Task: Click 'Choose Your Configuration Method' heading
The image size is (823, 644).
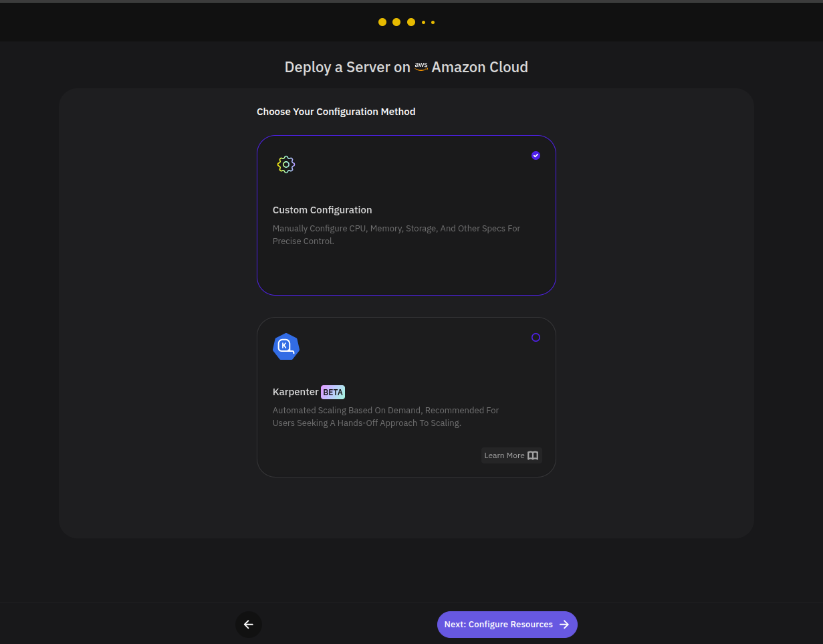Action: (336, 112)
